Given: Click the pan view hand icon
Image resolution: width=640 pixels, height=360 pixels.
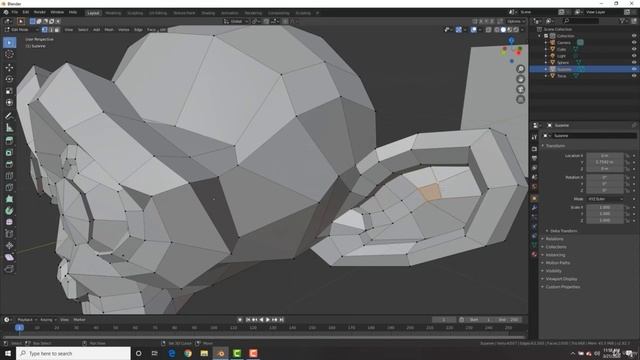Looking at the screenshot, I should click(520, 79).
